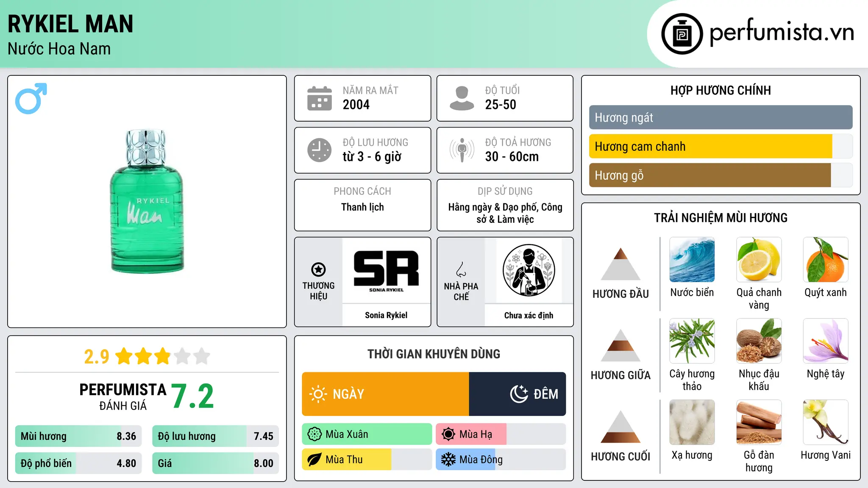Click the TRẢI NGHIỆM MÙI HƯƠNG heading
The height and width of the screenshot is (488, 868).
[721, 218]
